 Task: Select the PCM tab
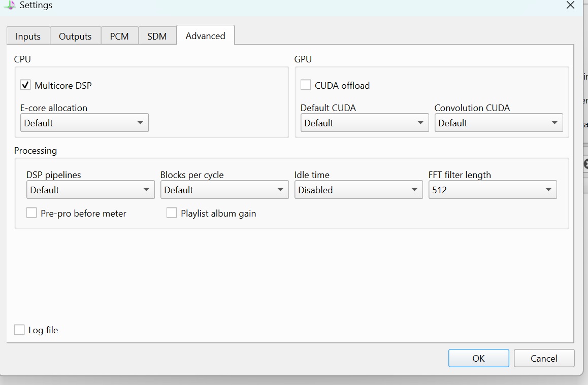pyautogui.click(x=119, y=36)
